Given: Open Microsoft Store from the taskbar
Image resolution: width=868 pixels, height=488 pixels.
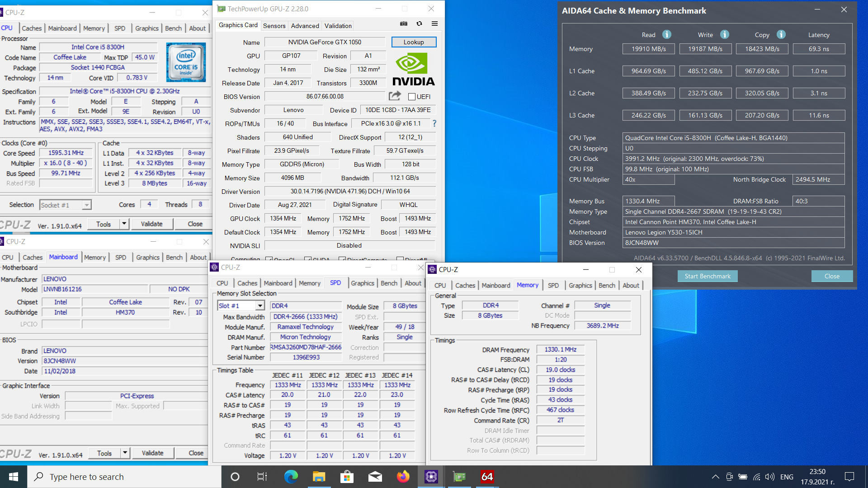Looking at the screenshot, I should click(347, 477).
